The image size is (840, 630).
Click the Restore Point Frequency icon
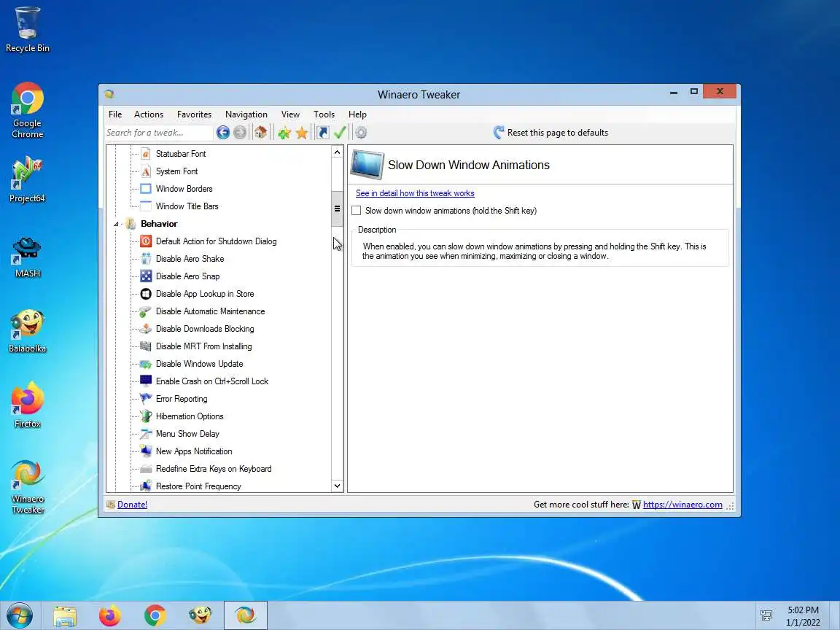[146, 486]
